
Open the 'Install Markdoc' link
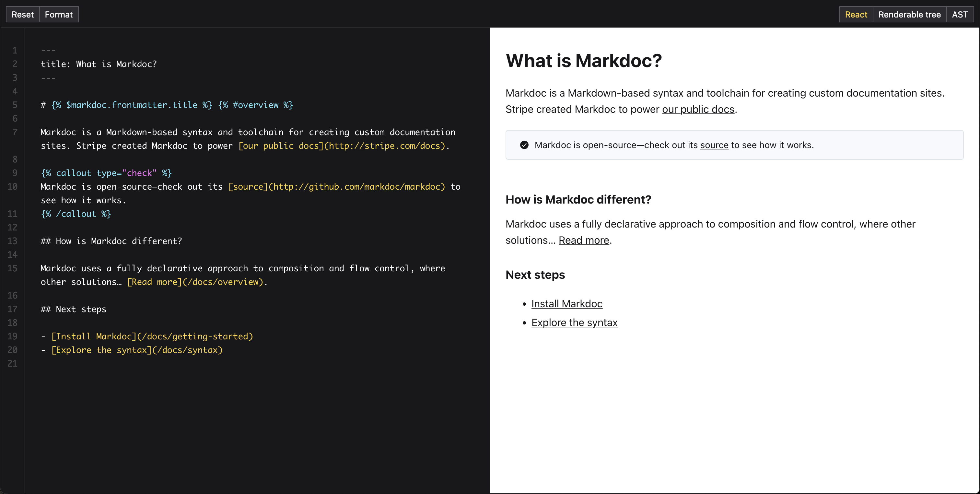567,304
